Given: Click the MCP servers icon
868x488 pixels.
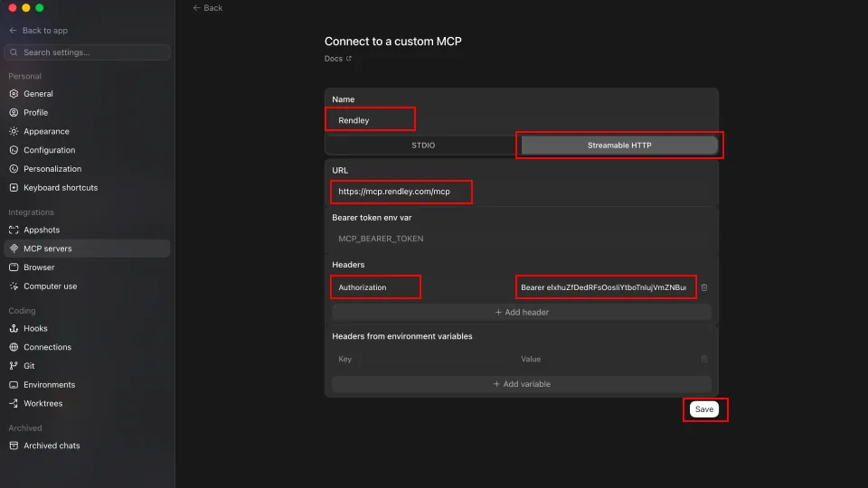Looking at the screenshot, I should (x=14, y=249).
